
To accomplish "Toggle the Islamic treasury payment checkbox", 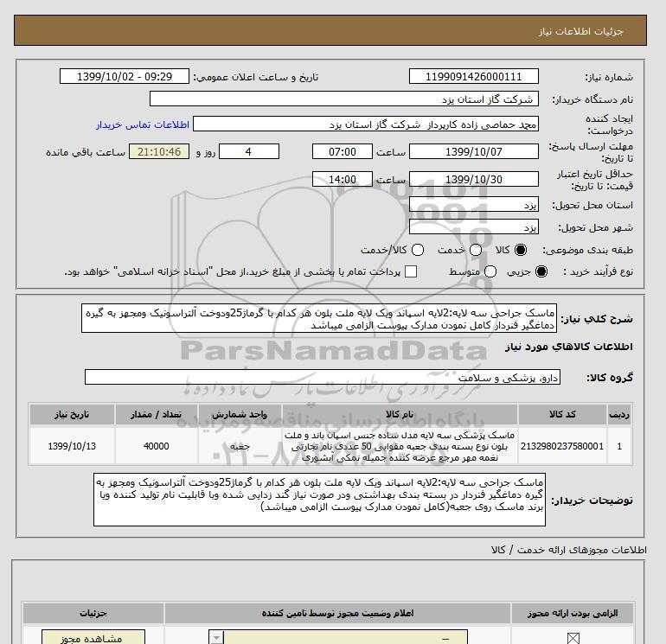I will coord(411,271).
